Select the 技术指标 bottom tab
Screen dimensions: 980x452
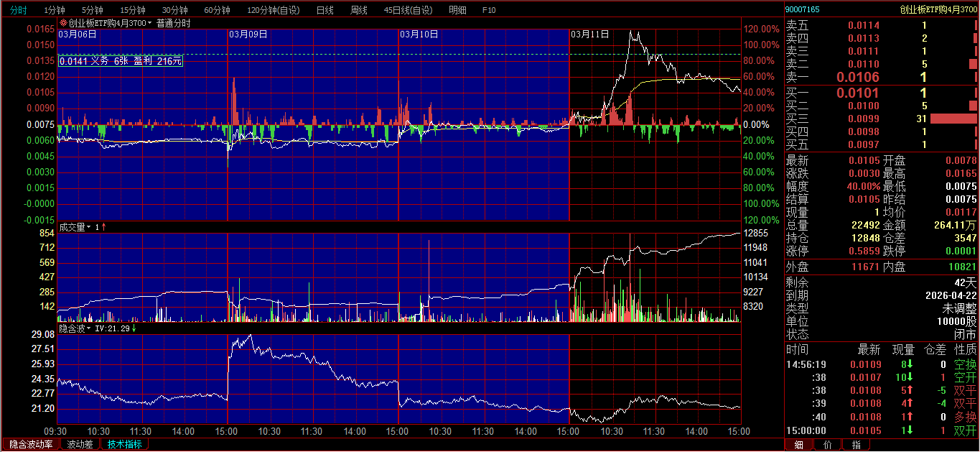(x=124, y=444)
